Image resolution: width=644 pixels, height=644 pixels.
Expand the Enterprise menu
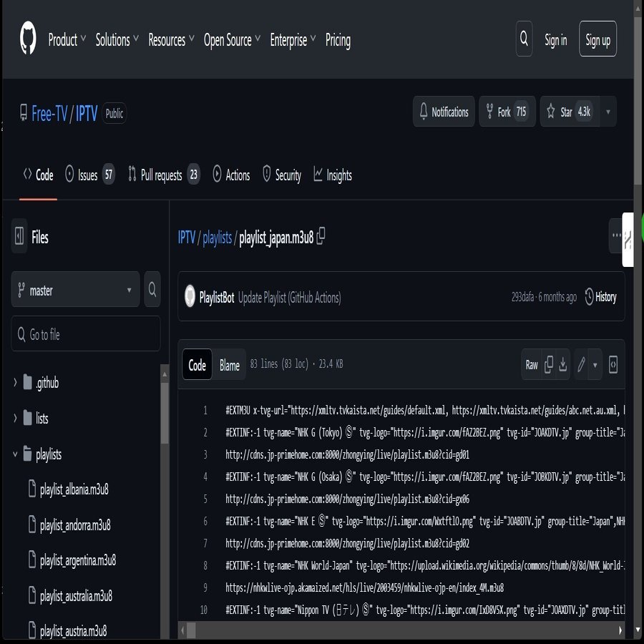pos(293,40)
